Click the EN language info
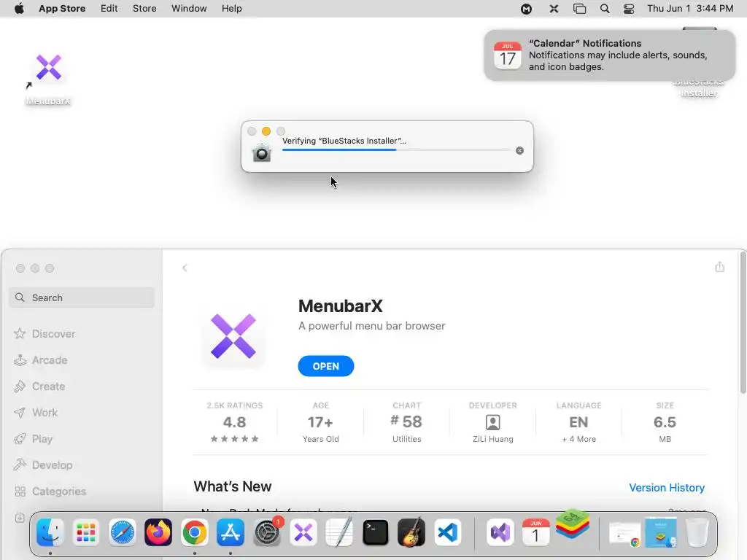 click(x=578, y=422)
